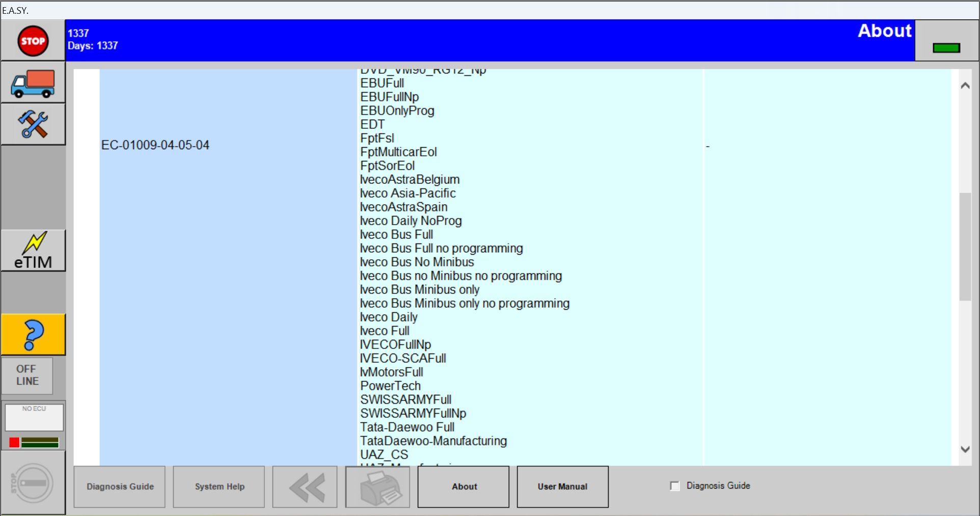Viewport: 980px width, 516px height.
Task: Select 'Iveco Daily' in the configuration list
Action: tap(388, 317)
